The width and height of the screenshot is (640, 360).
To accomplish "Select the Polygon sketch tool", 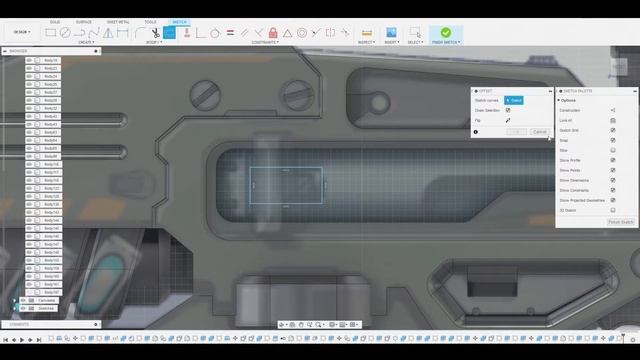I will click(108, 33).
